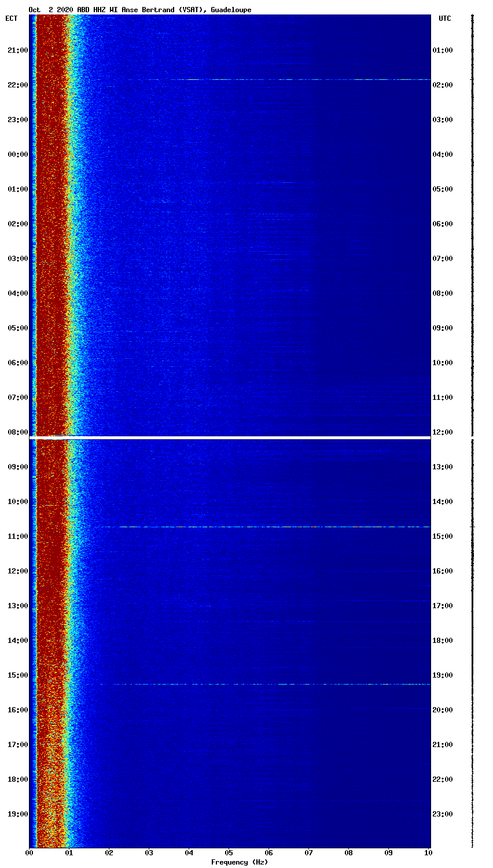
Task: Pick the 10:00 label on UTC axis
Action: point(443,363)
